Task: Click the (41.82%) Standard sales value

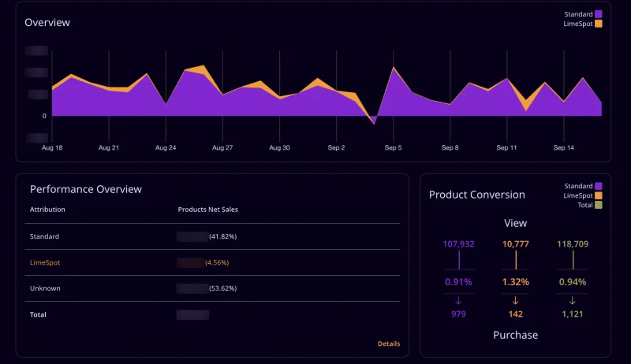Action: pyautogui.click(x=223, y=236)
